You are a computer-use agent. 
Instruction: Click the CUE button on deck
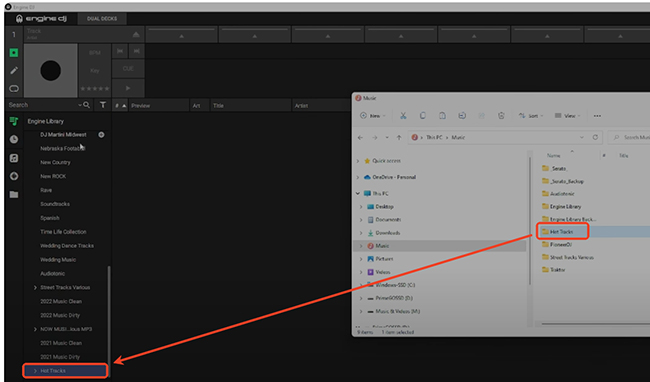pyautogui.click(x=128, y=69)
